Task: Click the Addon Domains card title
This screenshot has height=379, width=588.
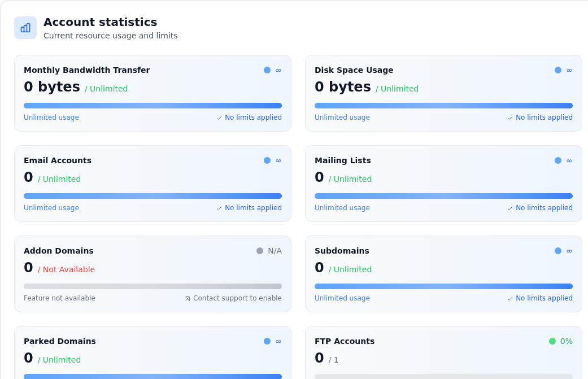Action: [x=59, y=251]
